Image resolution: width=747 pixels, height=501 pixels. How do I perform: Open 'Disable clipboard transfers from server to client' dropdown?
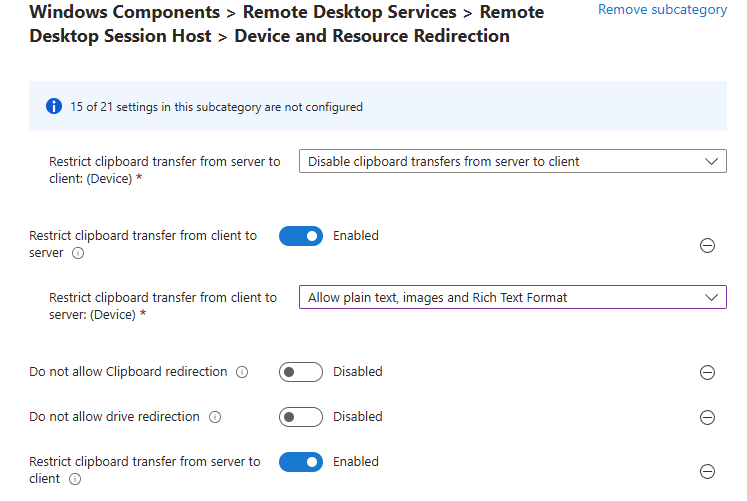pos(512,161)
